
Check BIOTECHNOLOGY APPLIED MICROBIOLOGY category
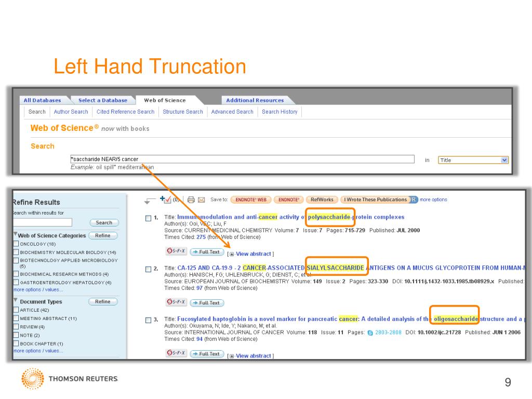16,260
